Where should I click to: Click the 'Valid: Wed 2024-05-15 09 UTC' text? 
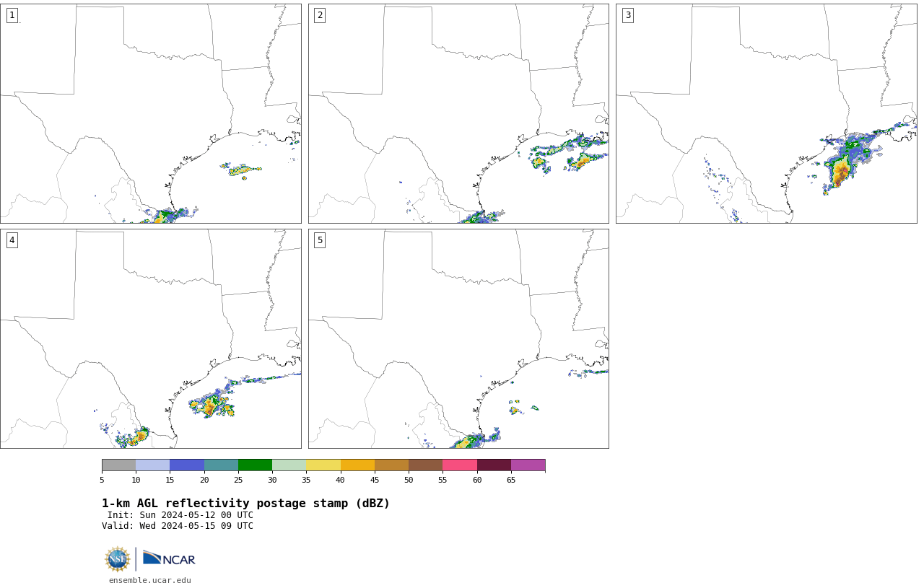178,526
